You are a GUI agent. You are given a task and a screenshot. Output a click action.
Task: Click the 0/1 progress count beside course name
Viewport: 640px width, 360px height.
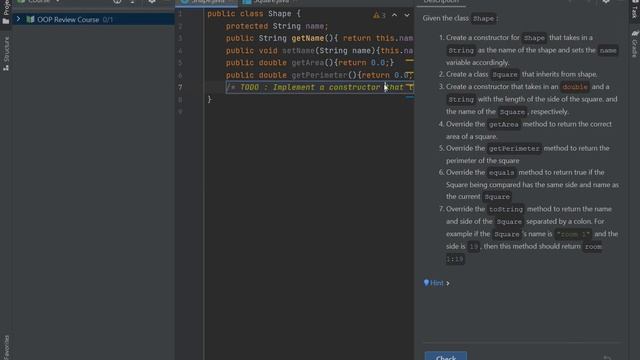(x=108, y=20)
